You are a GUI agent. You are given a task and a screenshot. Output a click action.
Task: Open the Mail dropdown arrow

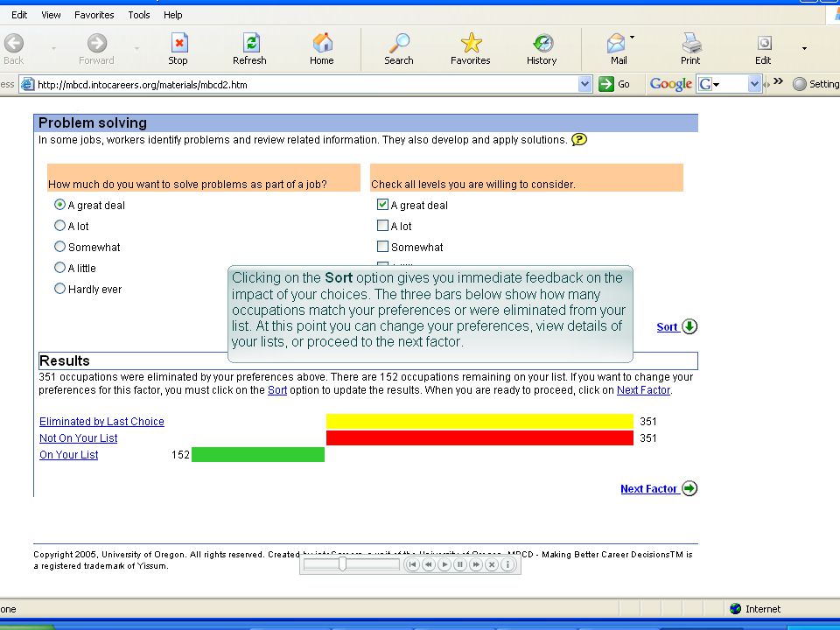tap(632, 38)
